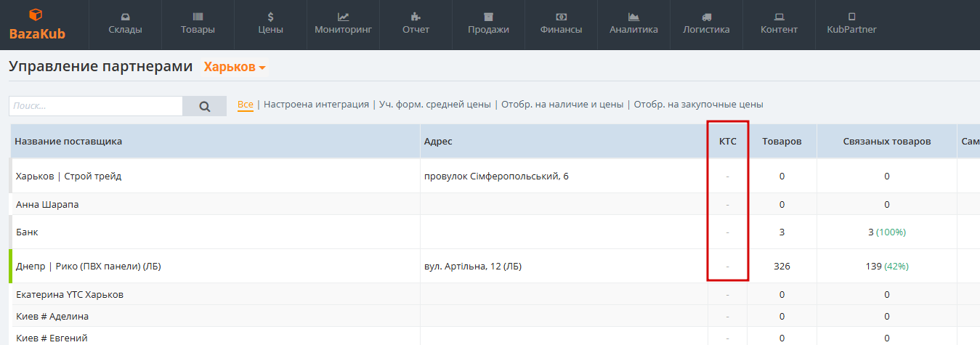
Task: Open the Мониторинг chart menu icon
Action: click(343, 17)
